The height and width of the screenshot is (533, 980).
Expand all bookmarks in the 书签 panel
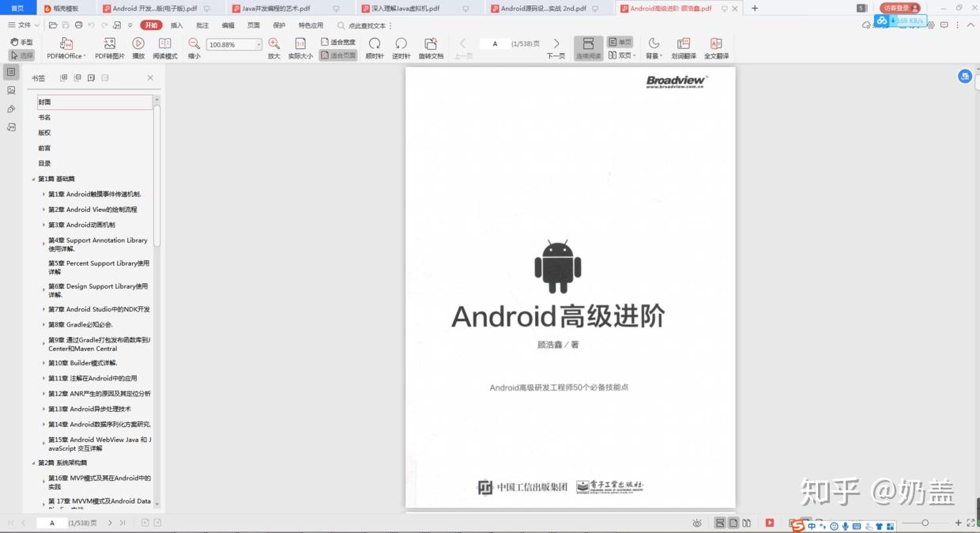tap(64, 77)
